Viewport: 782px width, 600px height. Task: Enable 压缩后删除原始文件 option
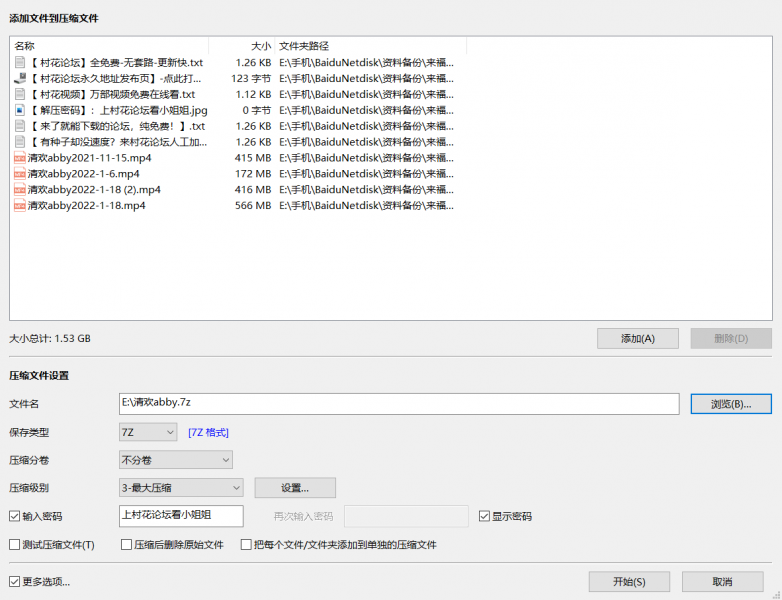click(127, 545)
